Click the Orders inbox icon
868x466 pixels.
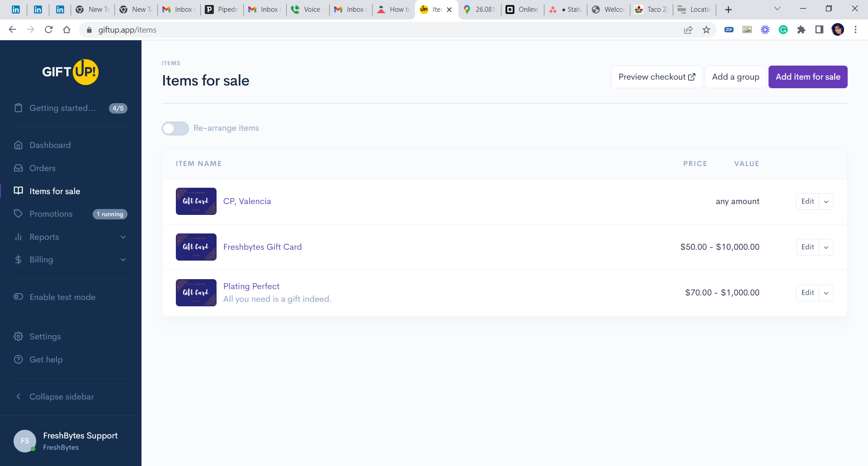(19, 168)
